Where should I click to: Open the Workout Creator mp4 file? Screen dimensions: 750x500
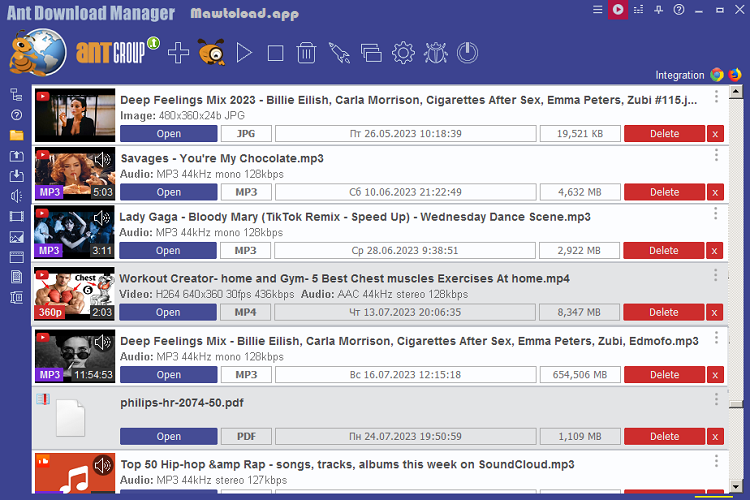[x=168, y=312]
